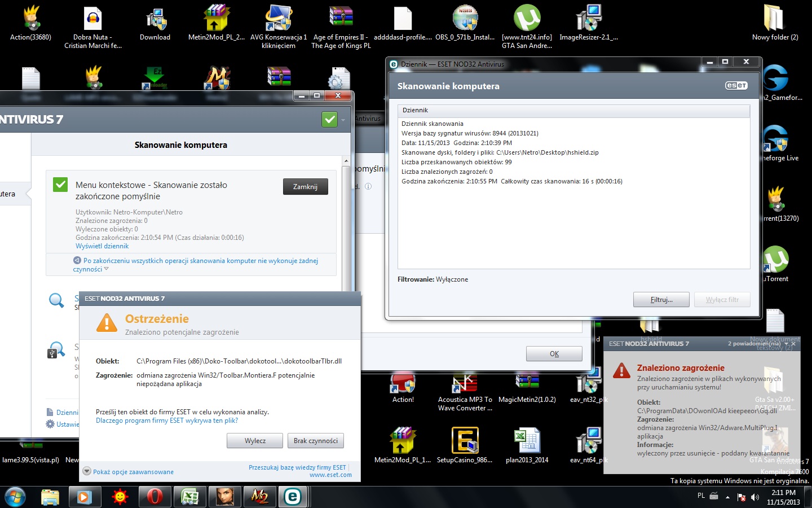Visit www.eset.com link
Image resolution: width=812 pixels, height=508 pixels.
330,475
